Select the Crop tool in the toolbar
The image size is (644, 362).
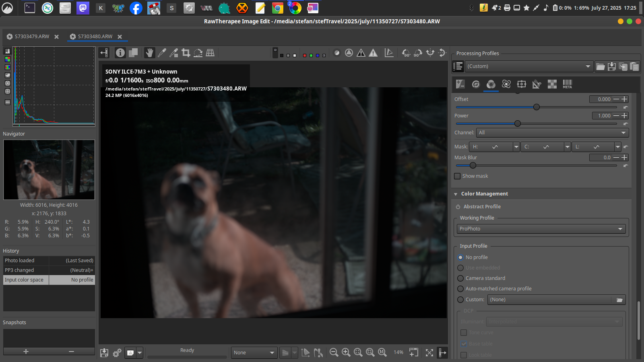[x=186, y=53]
